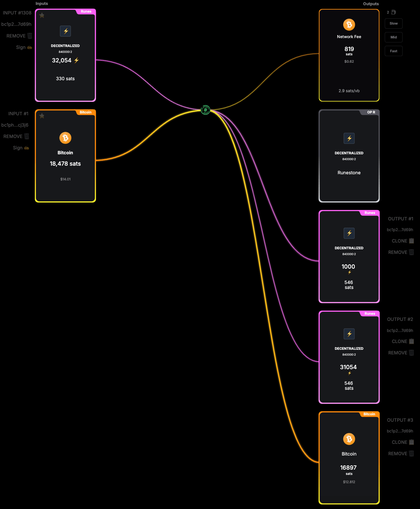Click the trash icon beside REMOVE for output #3
The height and width of the screenshot is (509, 420).
411,453
